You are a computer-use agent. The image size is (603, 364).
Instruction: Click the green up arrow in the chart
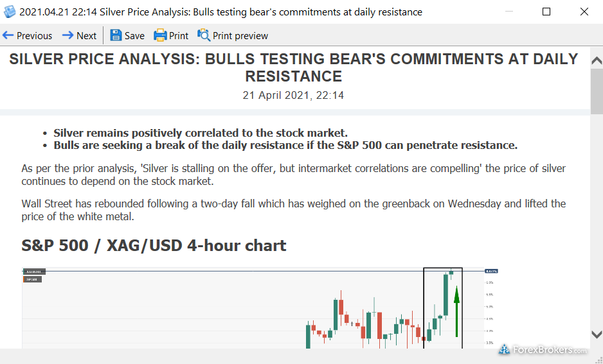coord(456,313)
